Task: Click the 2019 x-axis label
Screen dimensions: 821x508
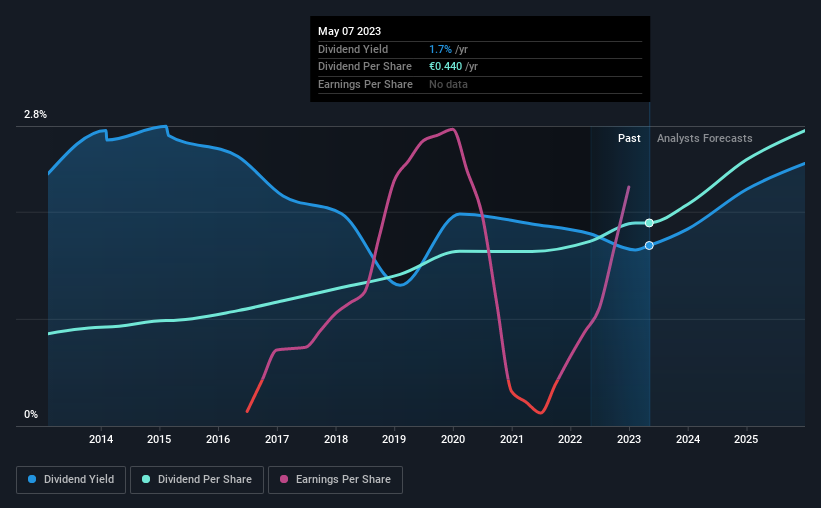Action: [394, 439]
